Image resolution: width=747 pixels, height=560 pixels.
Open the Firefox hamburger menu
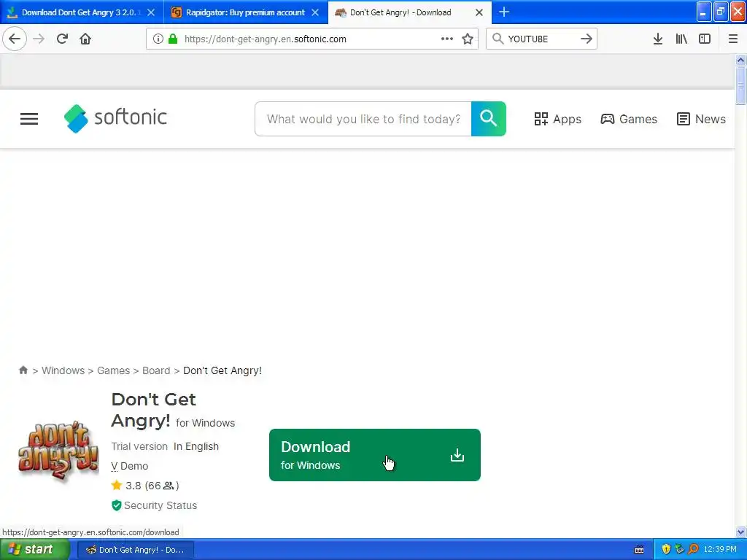pos(732,39)
